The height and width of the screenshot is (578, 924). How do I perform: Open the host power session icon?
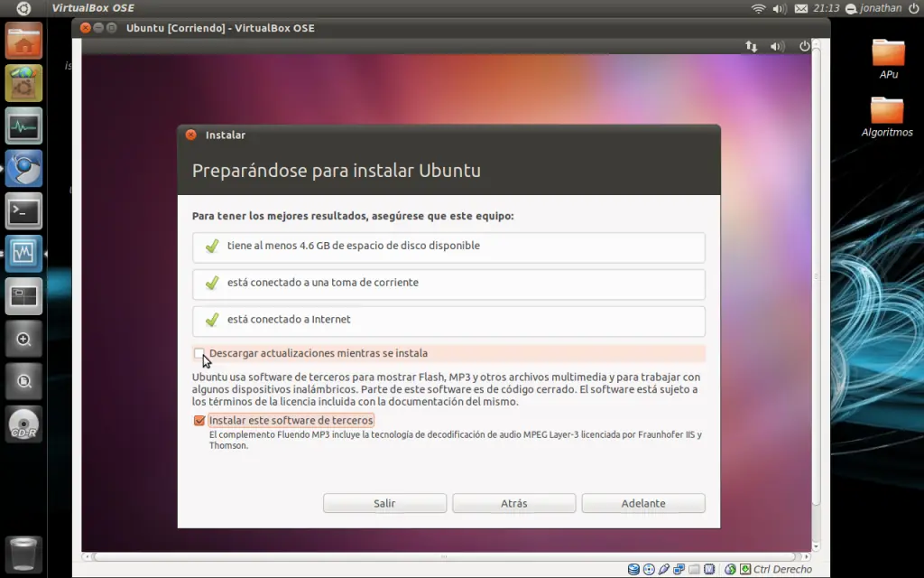(914, 8)
